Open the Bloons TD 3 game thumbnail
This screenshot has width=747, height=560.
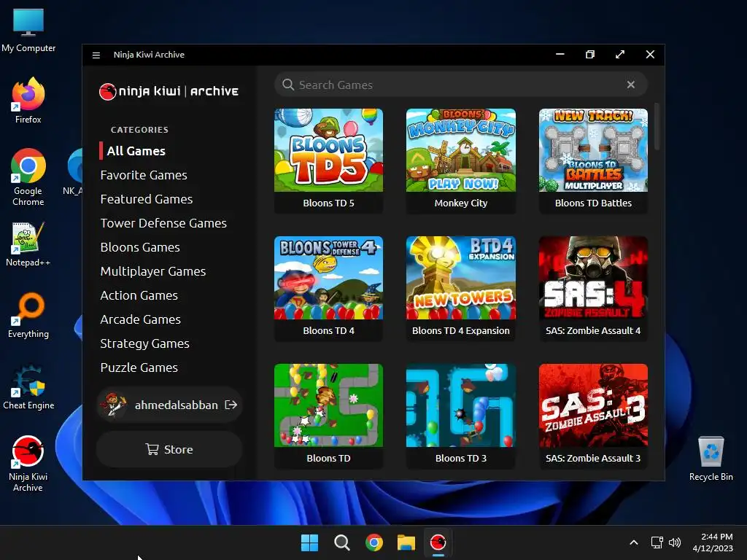tap(461, 405)
